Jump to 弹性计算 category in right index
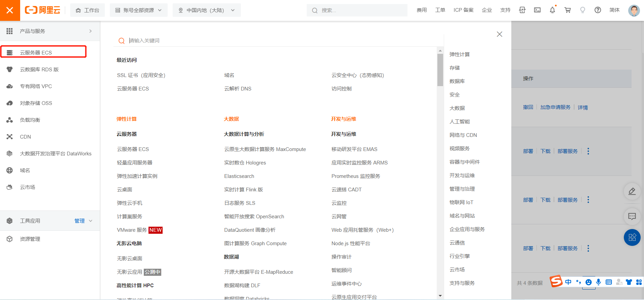The height and width of the screenshot is (300, 644). [x=460, y=54]
